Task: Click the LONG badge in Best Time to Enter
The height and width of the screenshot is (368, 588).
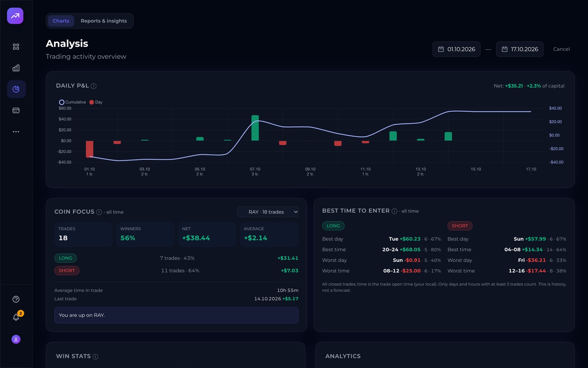Action: (333, 226)
